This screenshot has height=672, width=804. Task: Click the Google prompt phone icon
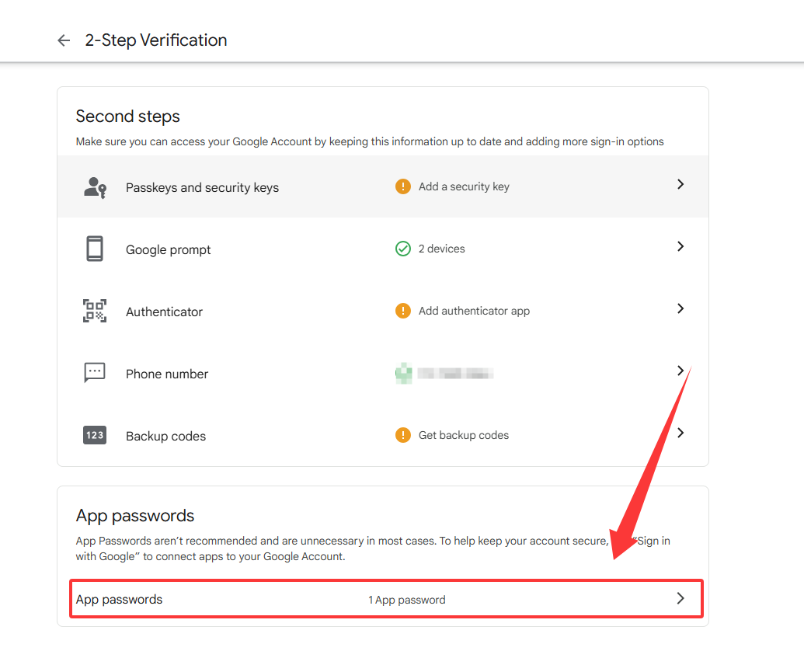pyautogui.click(x=95, y=249)
